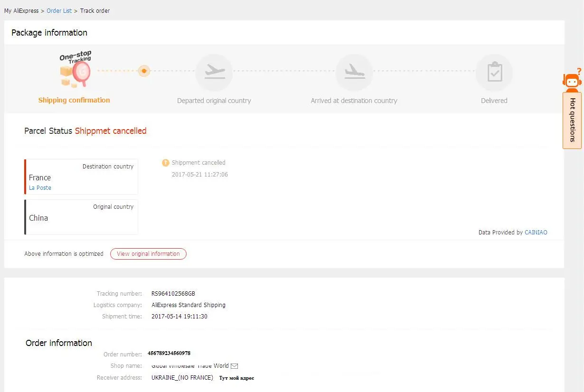The height and width of the screenshot is (392, 584).
Task: Click the Order information heading
Action: [59, 343]
